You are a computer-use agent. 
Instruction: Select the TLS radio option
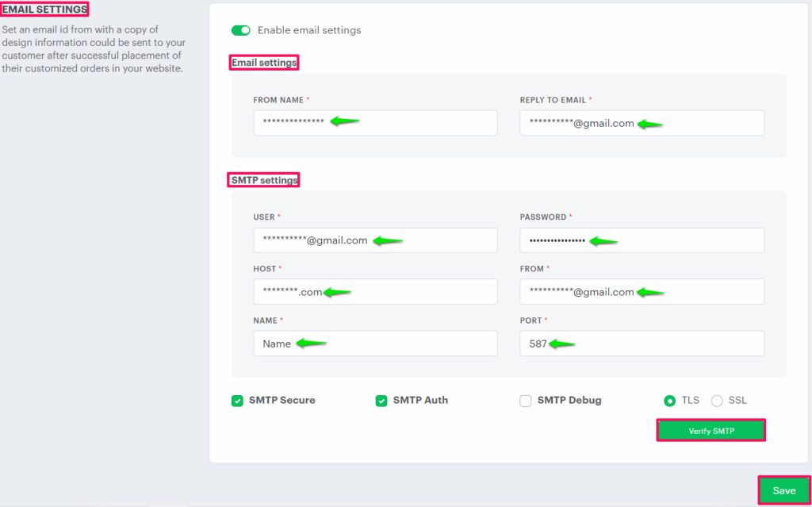click(x=670, y=401)
